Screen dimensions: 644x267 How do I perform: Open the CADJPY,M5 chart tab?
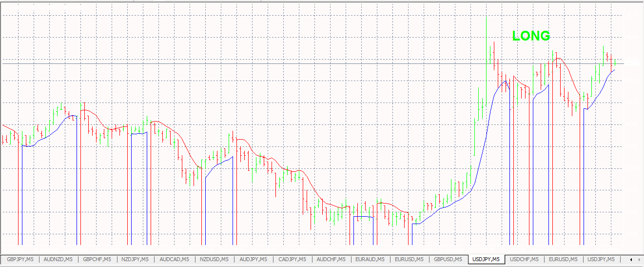[x=292, y=259]
